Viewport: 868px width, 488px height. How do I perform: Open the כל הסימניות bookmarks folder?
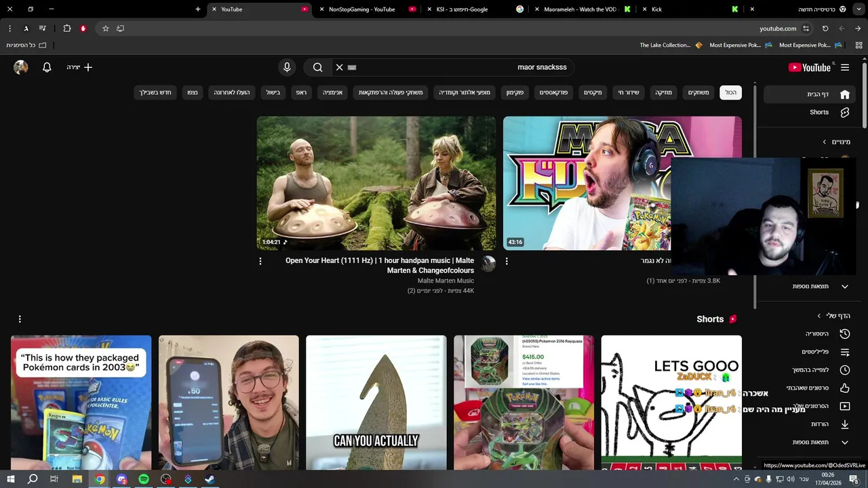[26, 45]
